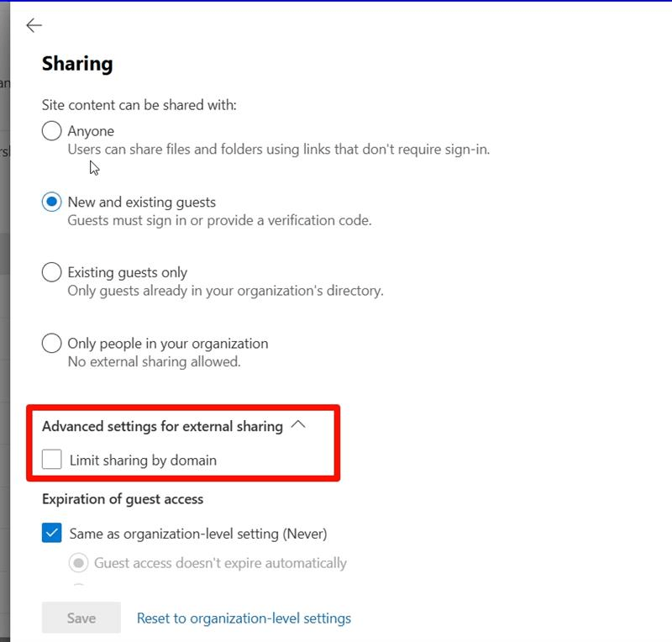Click the Save button
672x642 pixels.
81,618
